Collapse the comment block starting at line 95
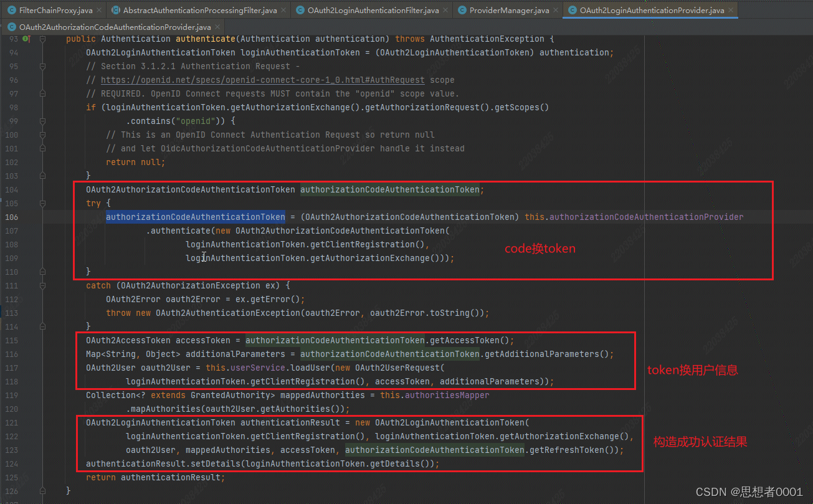 tap(43, 66)
